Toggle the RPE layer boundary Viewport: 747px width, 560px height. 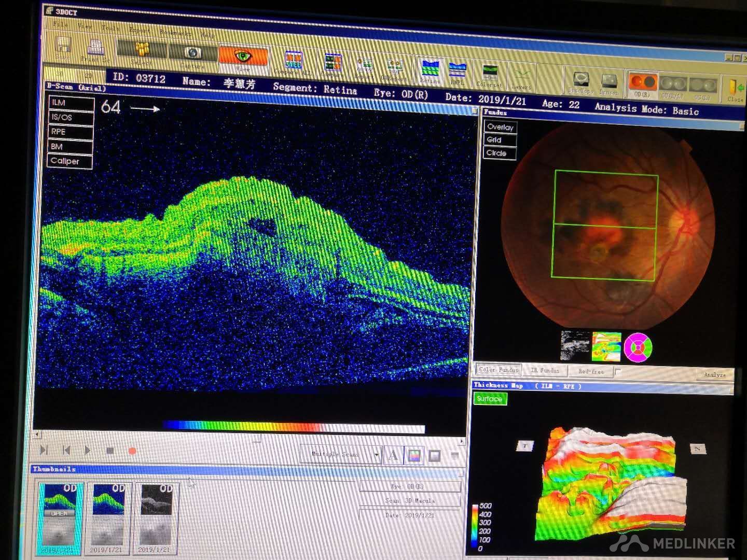click(71, 132)
